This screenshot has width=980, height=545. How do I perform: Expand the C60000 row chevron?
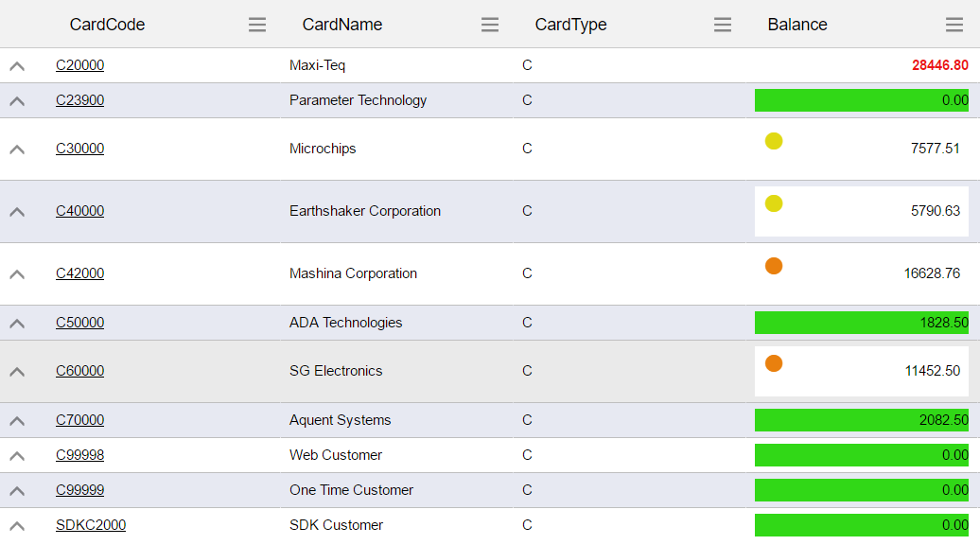pyautogui.click(x=17, y=371)
